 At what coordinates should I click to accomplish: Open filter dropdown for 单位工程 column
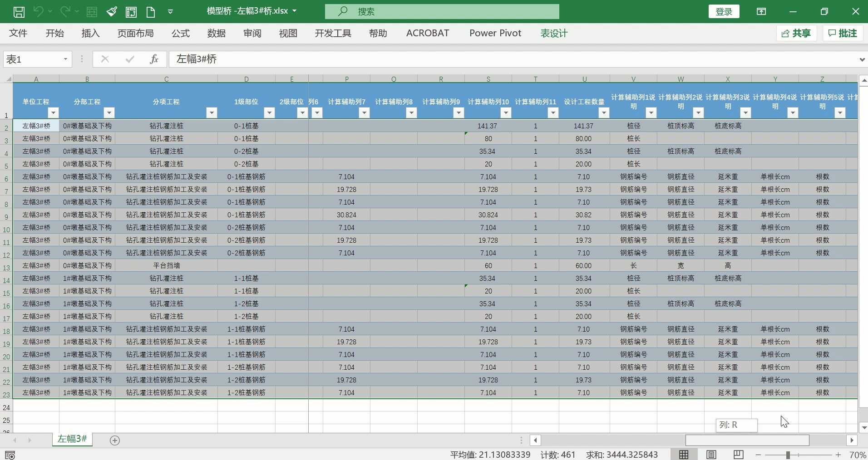(53, 113)
